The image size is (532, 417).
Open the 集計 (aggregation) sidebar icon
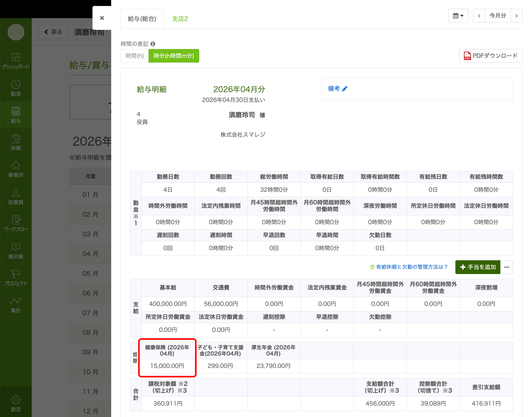[16, 304]
